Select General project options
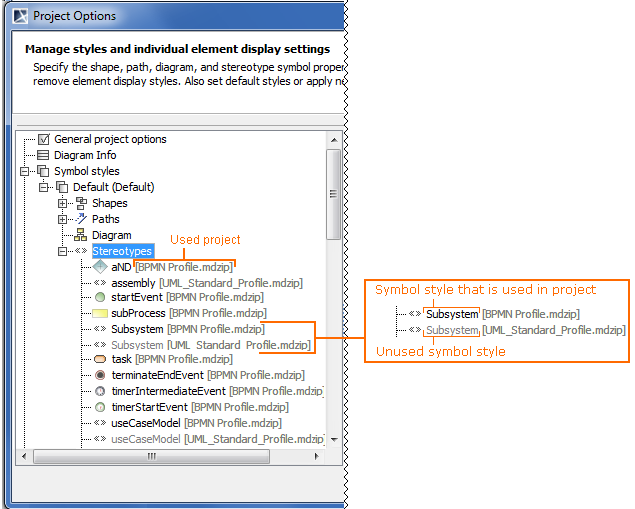 (x=110, y=139)
